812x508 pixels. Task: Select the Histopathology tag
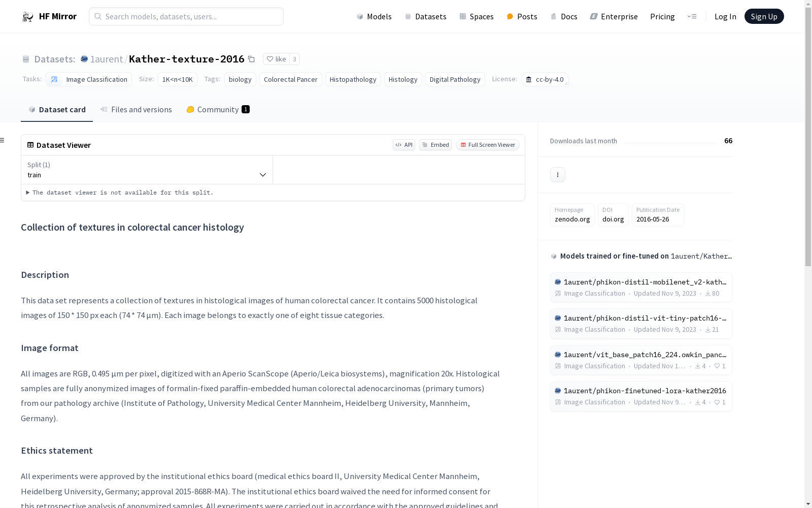pos(353,79)
